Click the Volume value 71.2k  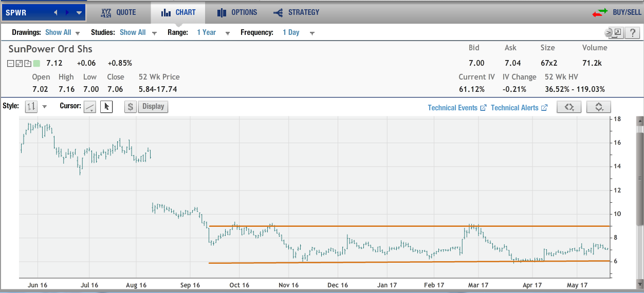point(592,63)
